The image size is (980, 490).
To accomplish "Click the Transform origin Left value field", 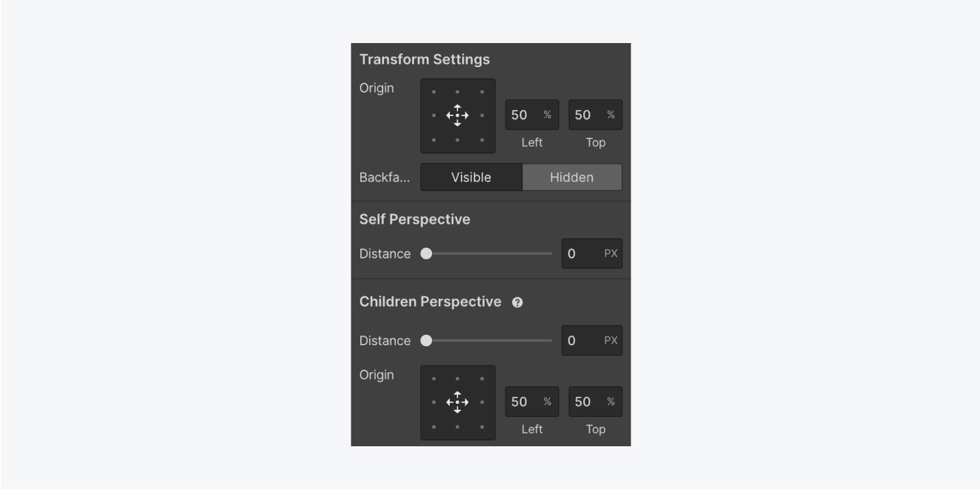I will (x=520, y=115).
